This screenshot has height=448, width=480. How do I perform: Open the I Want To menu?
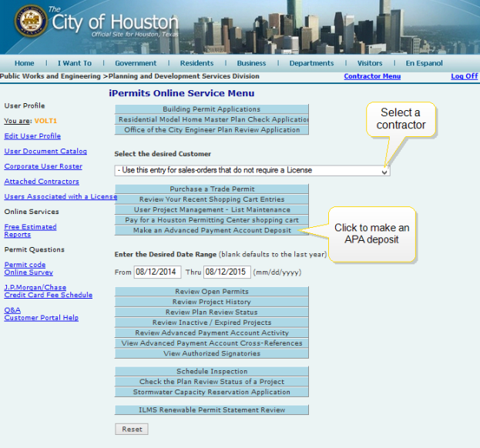(x=75, y=63)
